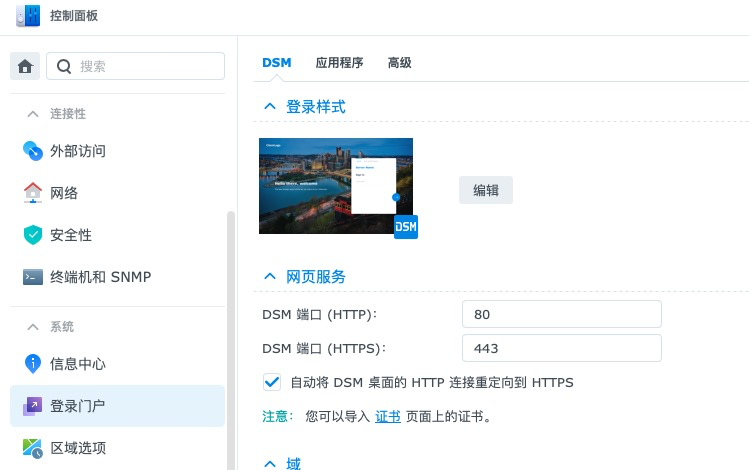Open 终端机和 SNMP terminal icon
The image size is (749, 470).
point(32,277)
